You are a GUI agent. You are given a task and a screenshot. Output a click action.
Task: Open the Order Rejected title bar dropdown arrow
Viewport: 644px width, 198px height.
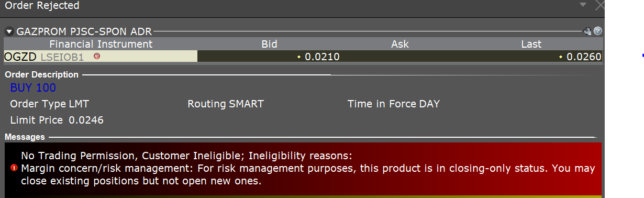[583, 5]
